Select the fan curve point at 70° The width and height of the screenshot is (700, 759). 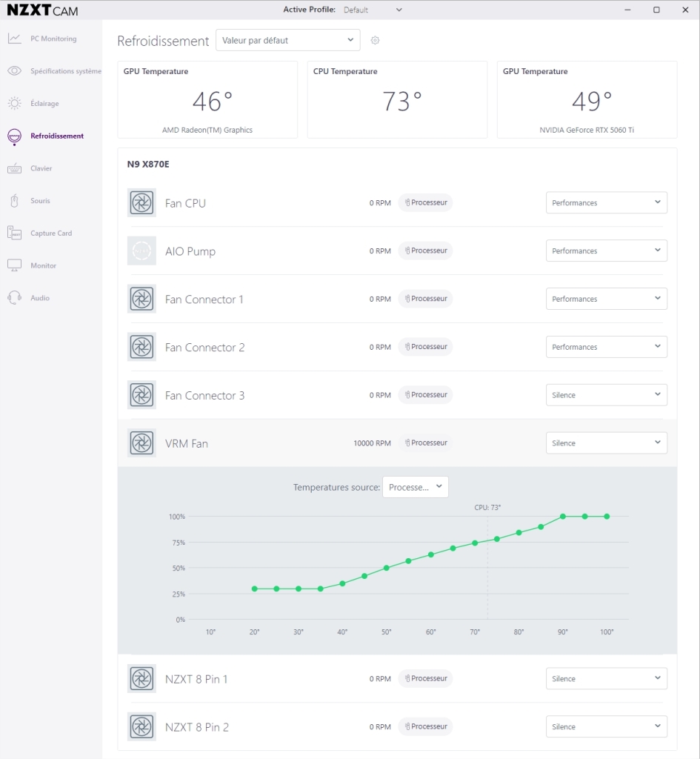tap(475, 543)
